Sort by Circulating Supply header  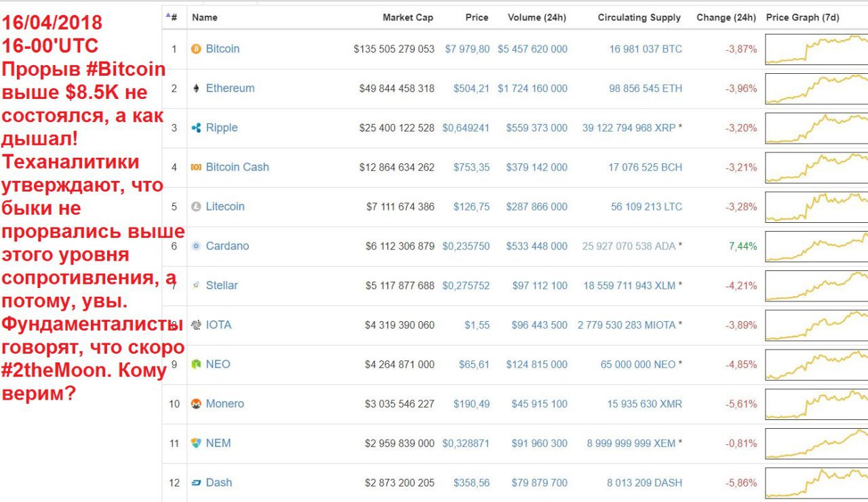click(x=639, y=18)
